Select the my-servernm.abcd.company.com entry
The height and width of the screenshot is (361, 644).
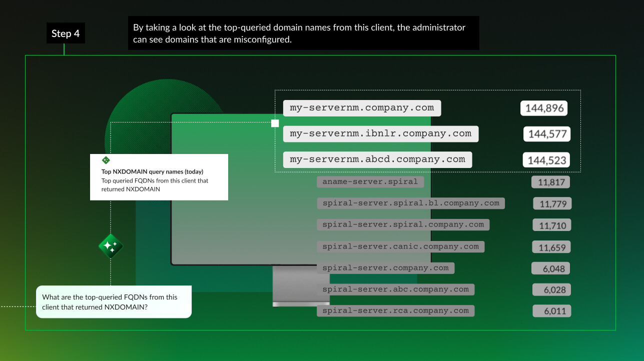(378, 159)
